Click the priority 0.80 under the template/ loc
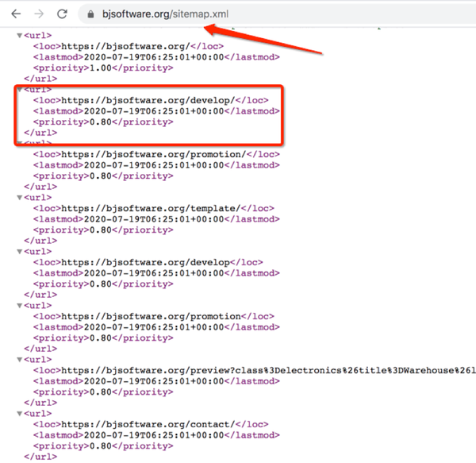Image resolution: width=476 pixels, height=463 pixels. [x=101, y=230]
